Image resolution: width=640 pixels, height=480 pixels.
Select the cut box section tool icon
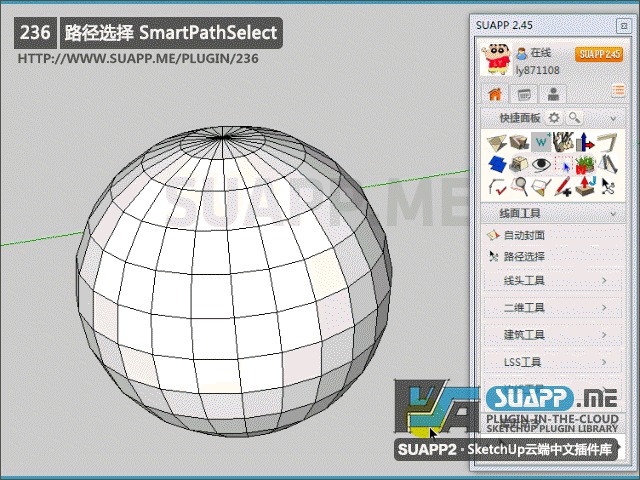click(519, 142)
